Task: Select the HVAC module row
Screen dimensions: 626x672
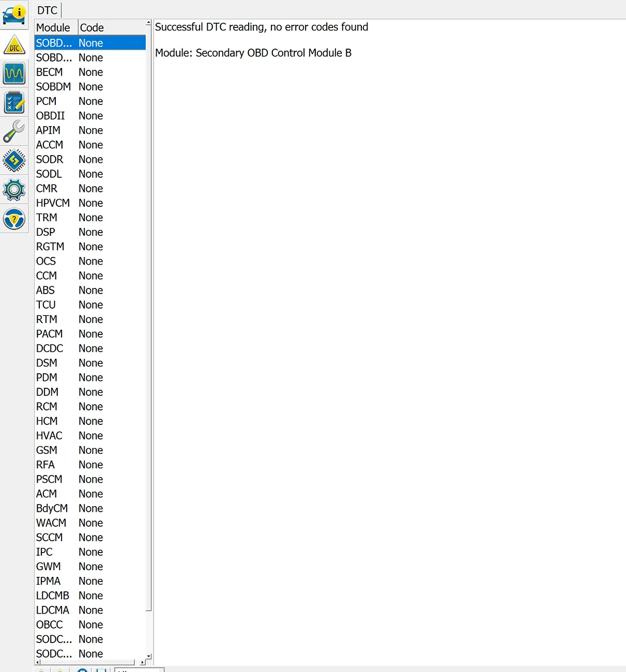Action: point(49,436)
